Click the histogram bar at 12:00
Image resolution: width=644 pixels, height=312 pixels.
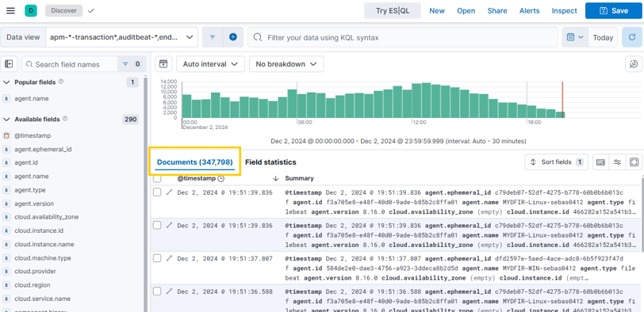(x=417, y=101)
